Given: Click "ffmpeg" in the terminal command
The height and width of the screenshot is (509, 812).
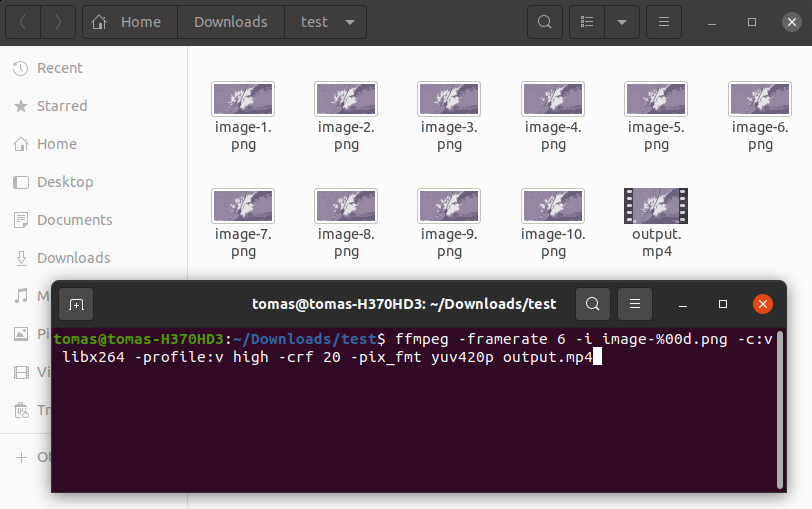Looking at the screenshot, I should 422,339.
